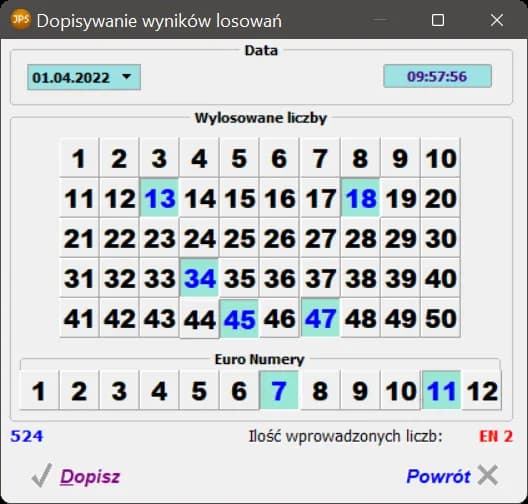
Task: Select drawn number 22
Action: coord(119,238)
